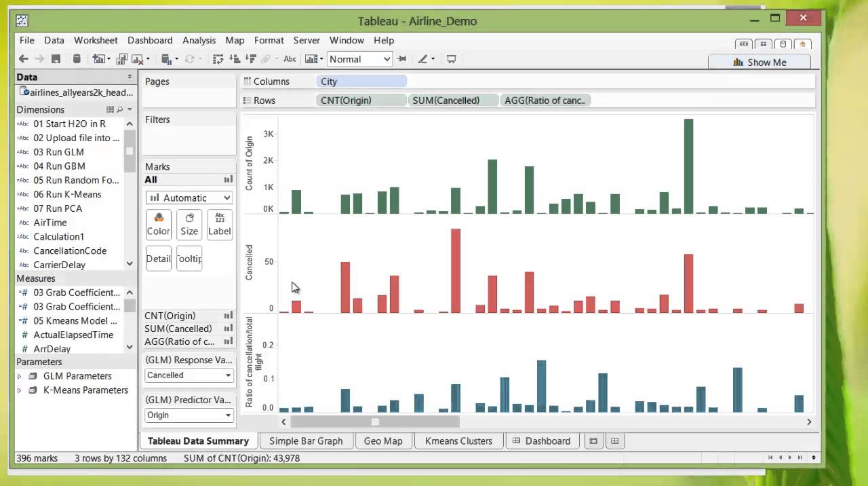This screenshot has height=486, width=868.
Task: Open the Automatic mark type dropdown
Action: (189, 198)
